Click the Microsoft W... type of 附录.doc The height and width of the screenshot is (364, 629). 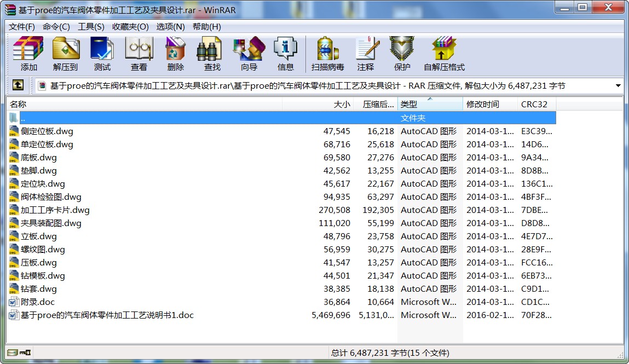pos(429,302)
